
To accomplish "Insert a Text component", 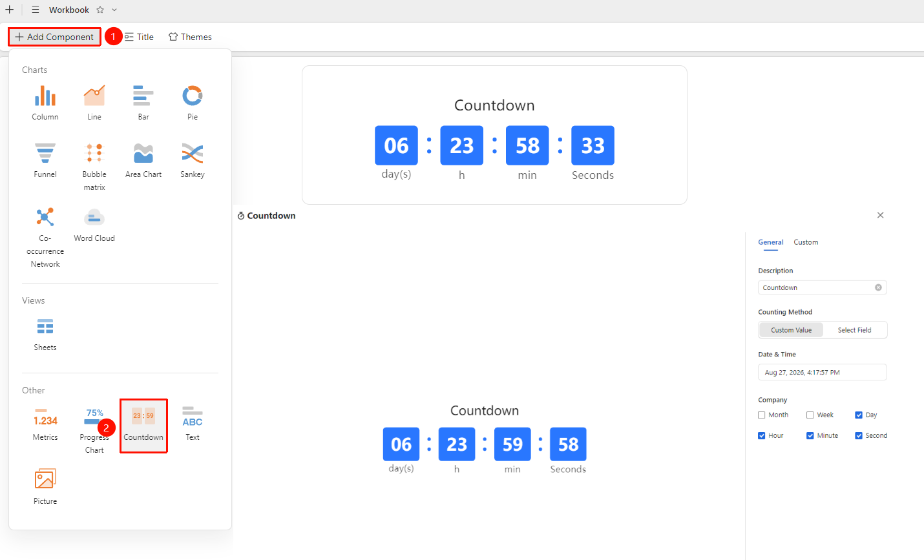I will click(193, 424).
